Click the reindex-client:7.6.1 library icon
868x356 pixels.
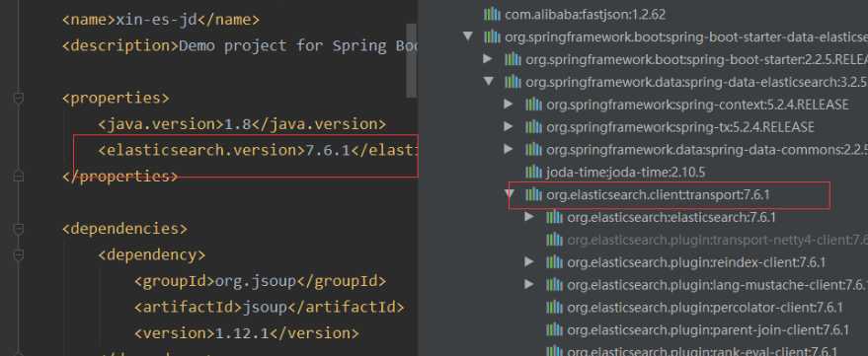[554, 262]
